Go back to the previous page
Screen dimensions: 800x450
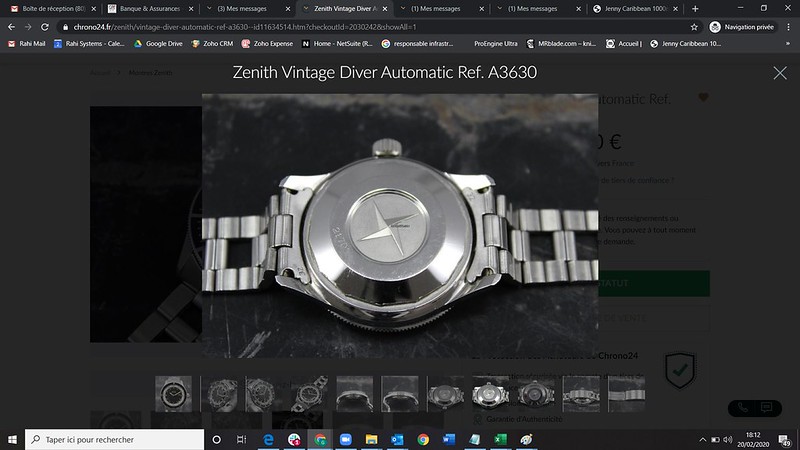pos(11,27)
